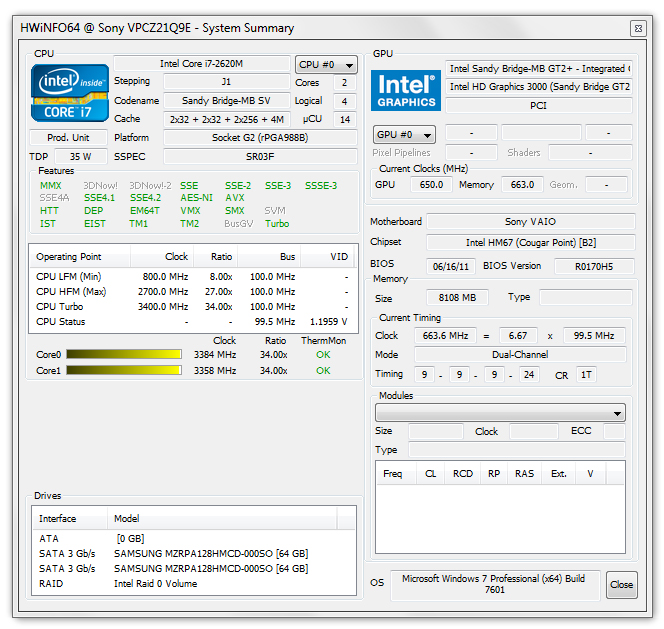Viewport: 664px width, 629px height.
Task: Click the Turbo feature label
Action: click(277, 224)
